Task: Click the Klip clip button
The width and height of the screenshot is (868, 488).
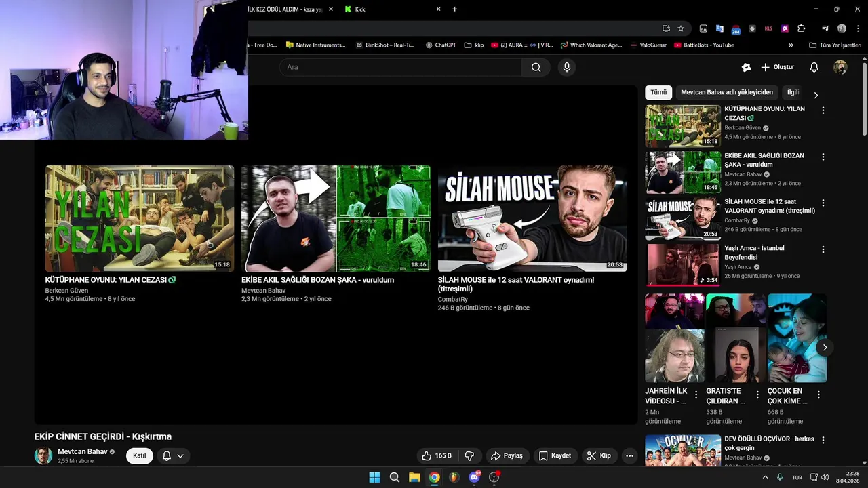Action: pos(599,455)
